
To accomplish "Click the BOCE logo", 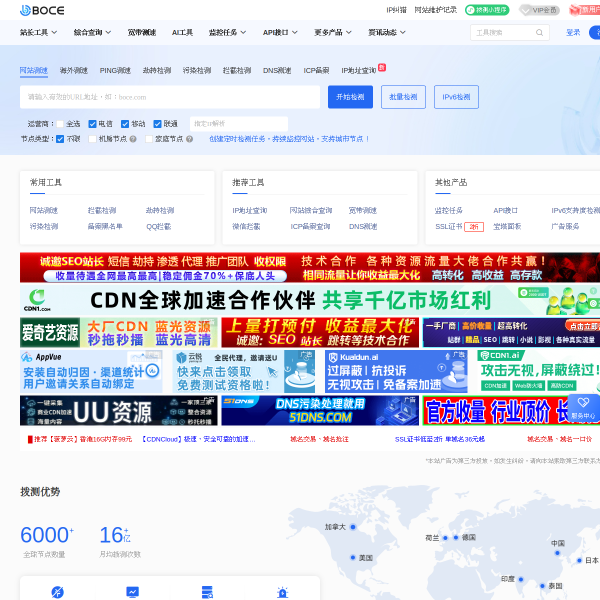I will [x=42, y=10].
